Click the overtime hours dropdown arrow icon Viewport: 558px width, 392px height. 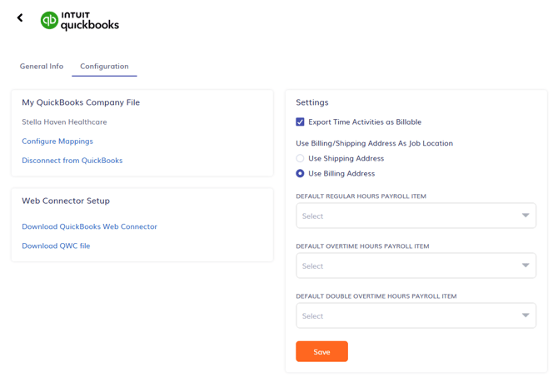[525, 265]
